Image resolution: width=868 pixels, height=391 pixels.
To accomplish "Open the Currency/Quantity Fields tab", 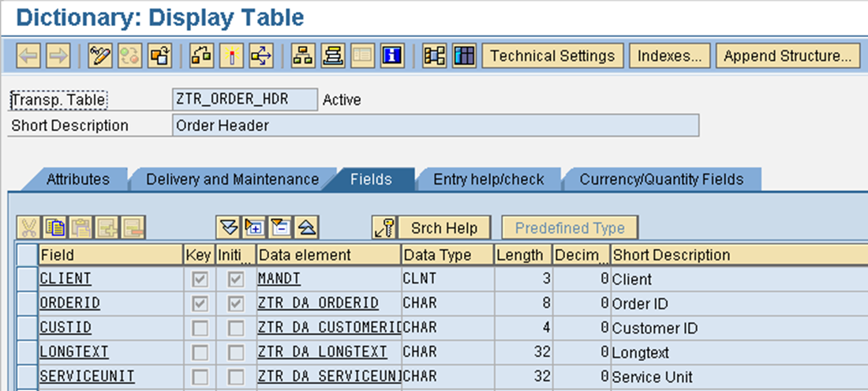I will (x=661, y=179).
